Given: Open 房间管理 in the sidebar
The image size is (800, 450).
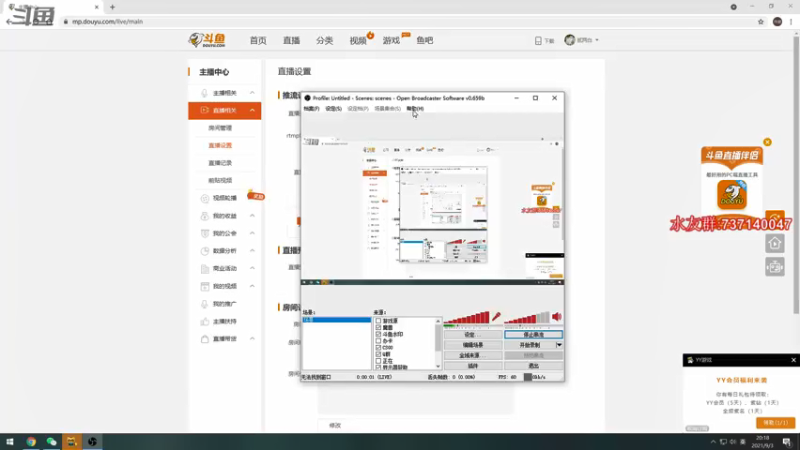Looking at the screenshot, I should [x=220, y=128].
